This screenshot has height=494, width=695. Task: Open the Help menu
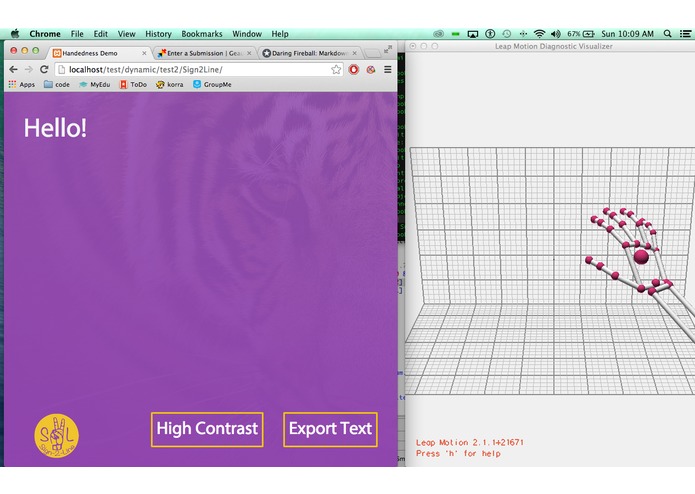pos(280,34)
